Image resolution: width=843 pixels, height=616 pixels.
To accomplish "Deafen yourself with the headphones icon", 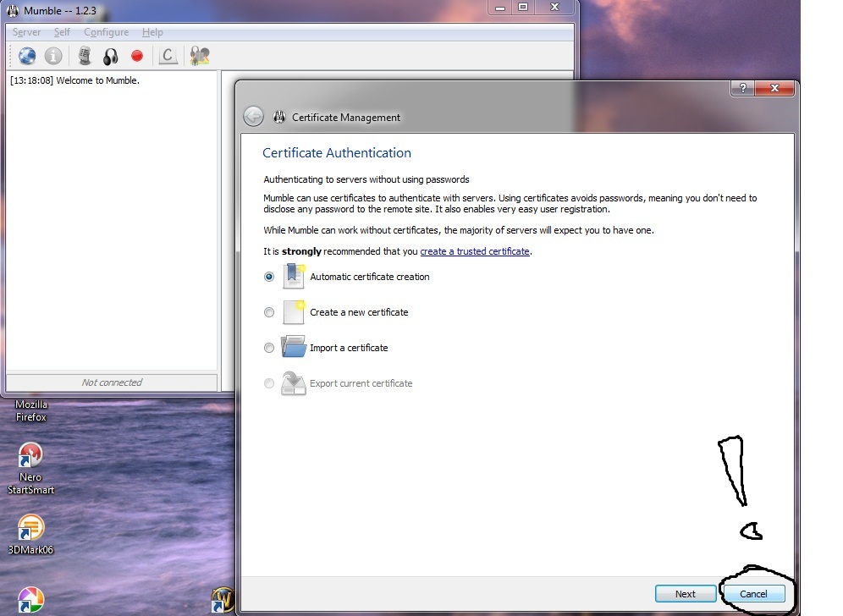I will (111, 57).
